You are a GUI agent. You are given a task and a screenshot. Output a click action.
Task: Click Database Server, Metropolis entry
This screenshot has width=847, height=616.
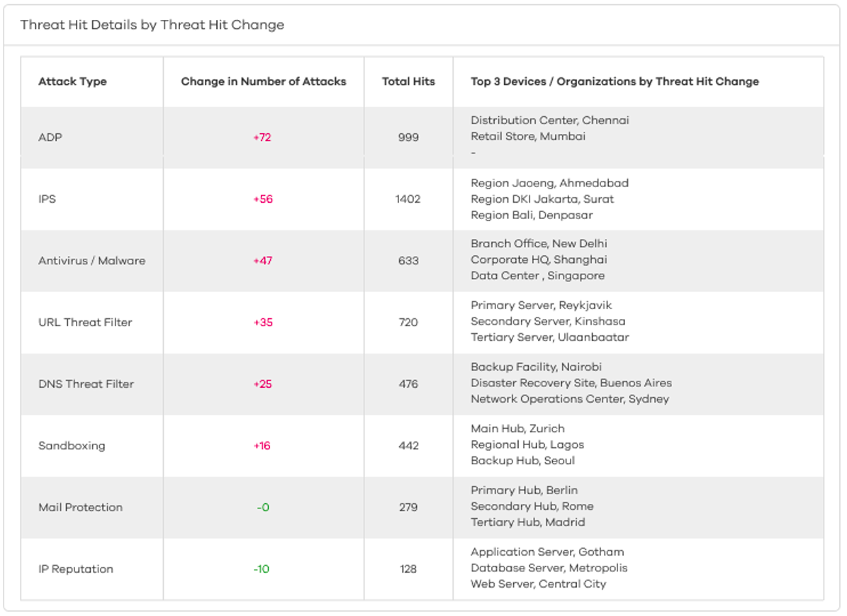tap(549, 568)
